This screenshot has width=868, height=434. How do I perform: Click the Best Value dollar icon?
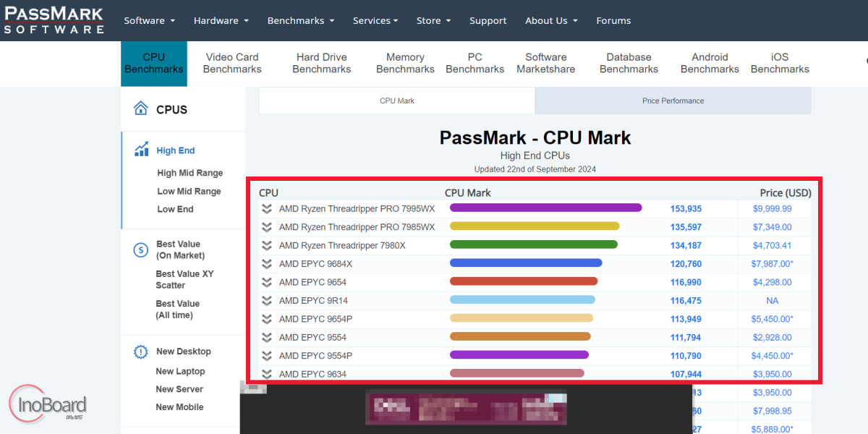[x=140, y=250]
